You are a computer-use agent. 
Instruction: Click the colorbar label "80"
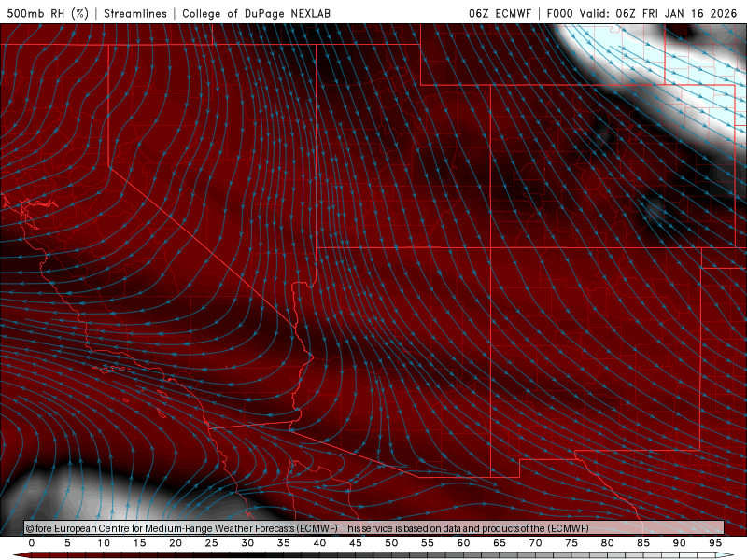click(x=608, y=543)
